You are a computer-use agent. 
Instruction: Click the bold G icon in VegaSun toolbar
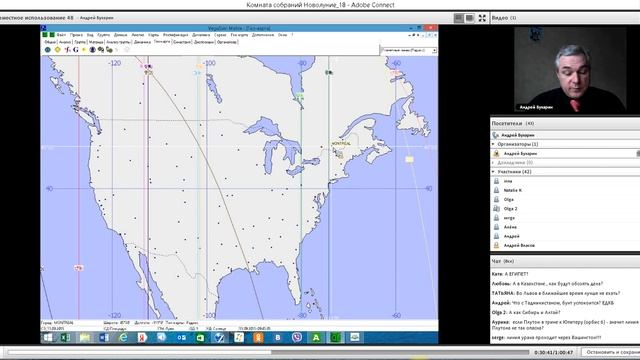(76, 50)
